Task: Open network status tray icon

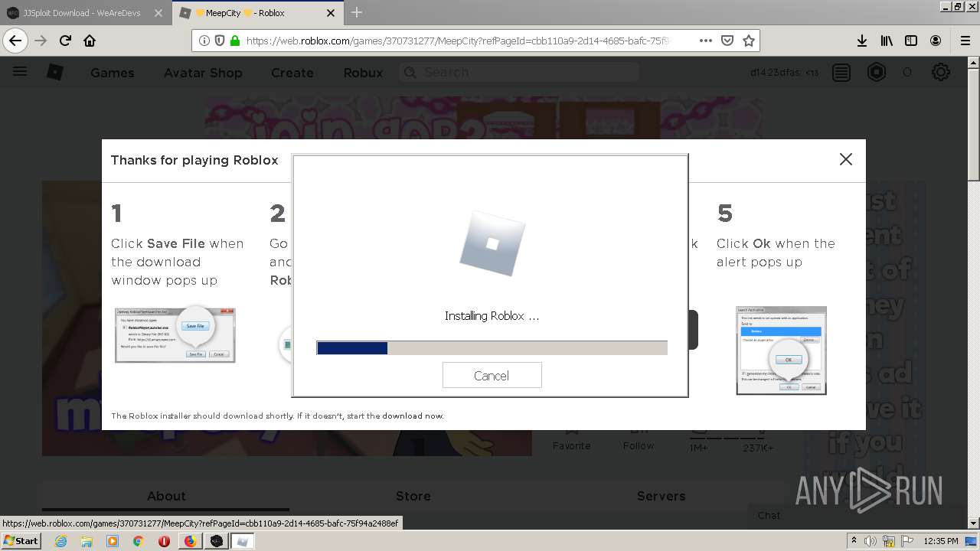Action: [888, 541]
